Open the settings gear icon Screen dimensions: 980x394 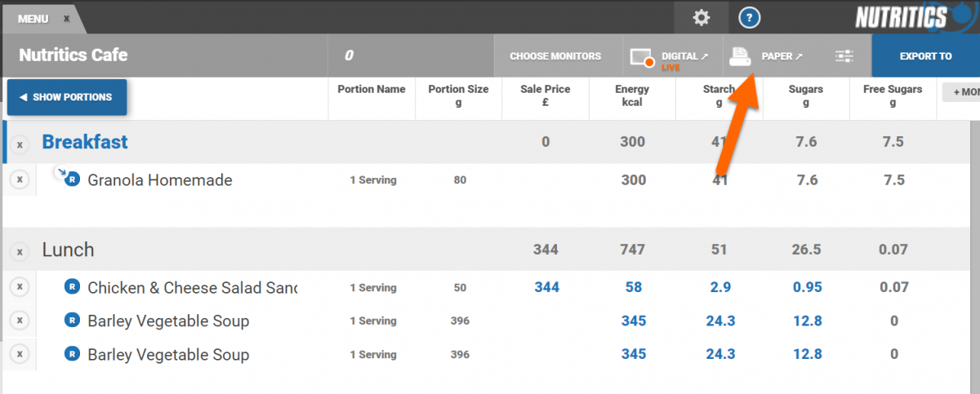(x=701, y=18)
